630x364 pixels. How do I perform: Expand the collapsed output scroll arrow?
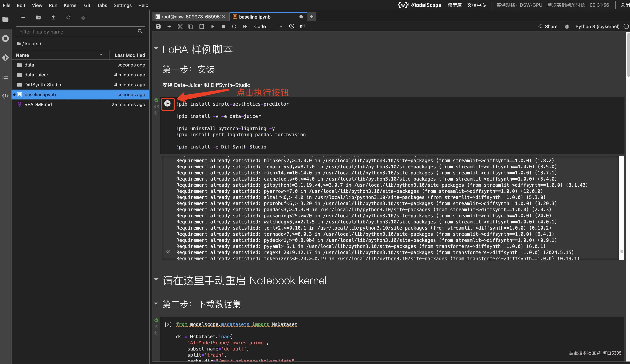coord(168,252)
